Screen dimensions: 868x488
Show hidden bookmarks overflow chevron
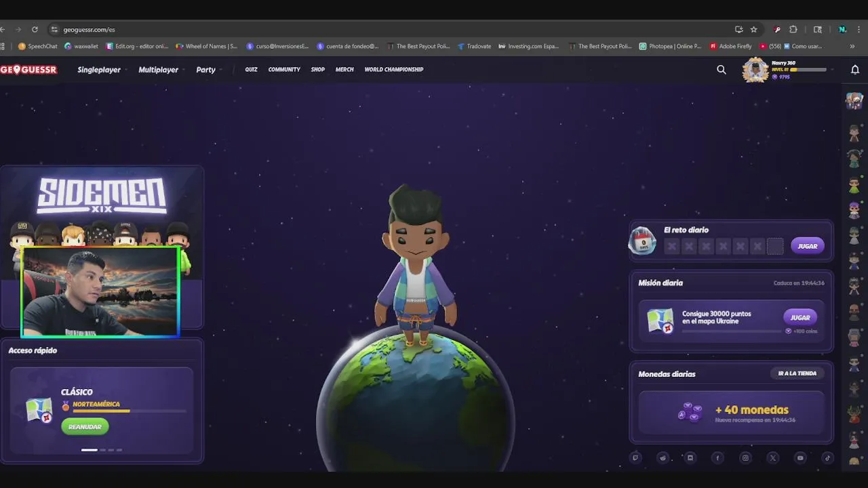point(852,46)
